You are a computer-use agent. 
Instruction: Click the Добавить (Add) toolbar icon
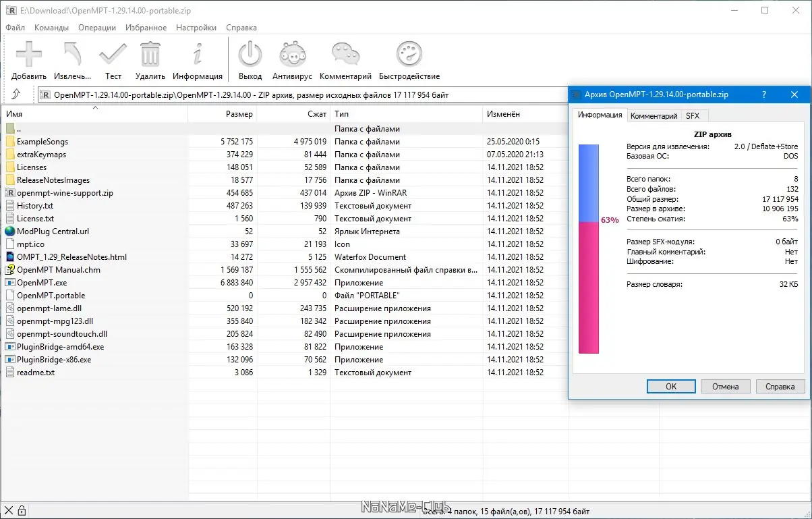pyautogui.click(x=29, y=53)
